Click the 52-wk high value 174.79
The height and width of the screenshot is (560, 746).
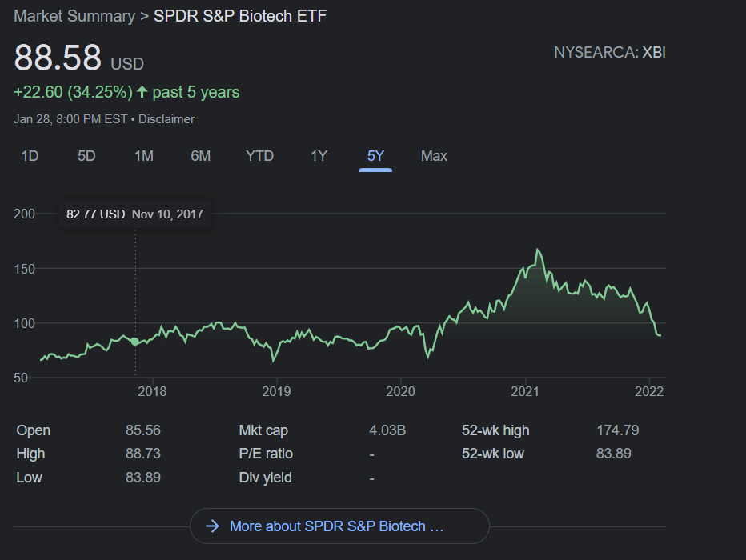coord(618,430)
